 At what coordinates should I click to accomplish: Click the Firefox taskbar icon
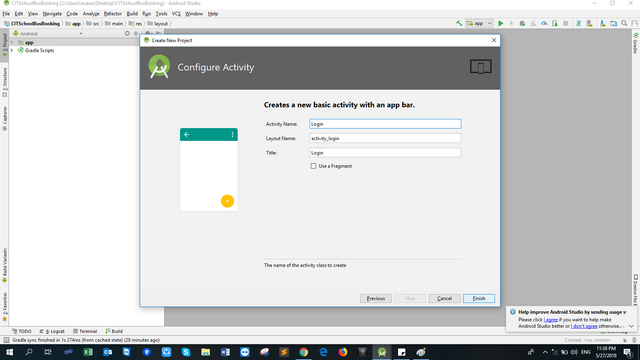pos(342,352)
